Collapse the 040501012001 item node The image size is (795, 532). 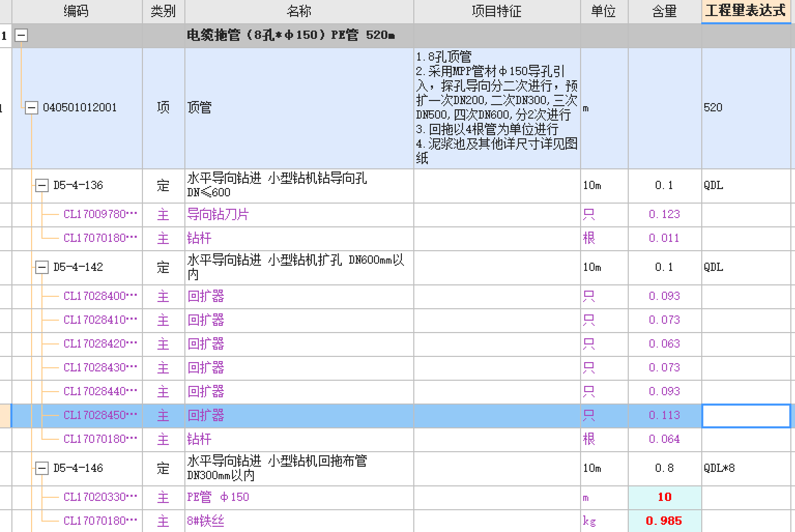point(32,108)
